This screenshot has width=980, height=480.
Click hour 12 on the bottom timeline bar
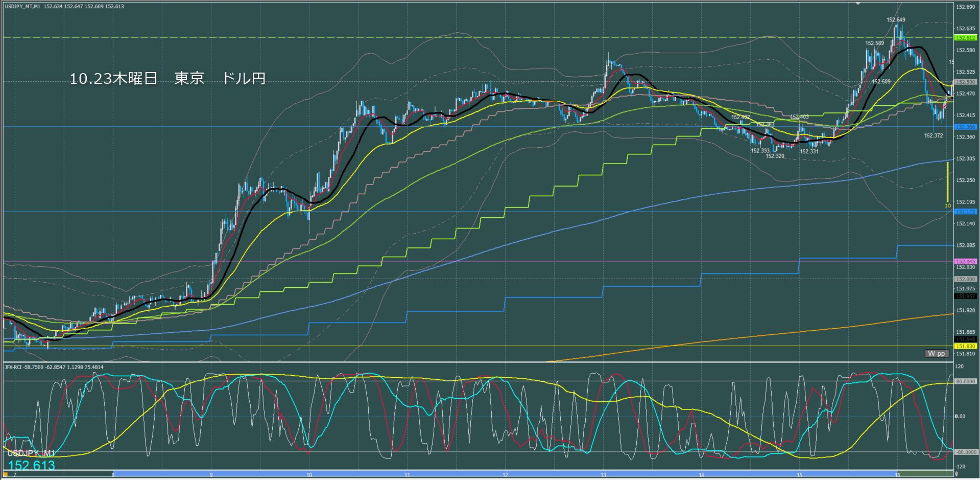pos(505,475)
